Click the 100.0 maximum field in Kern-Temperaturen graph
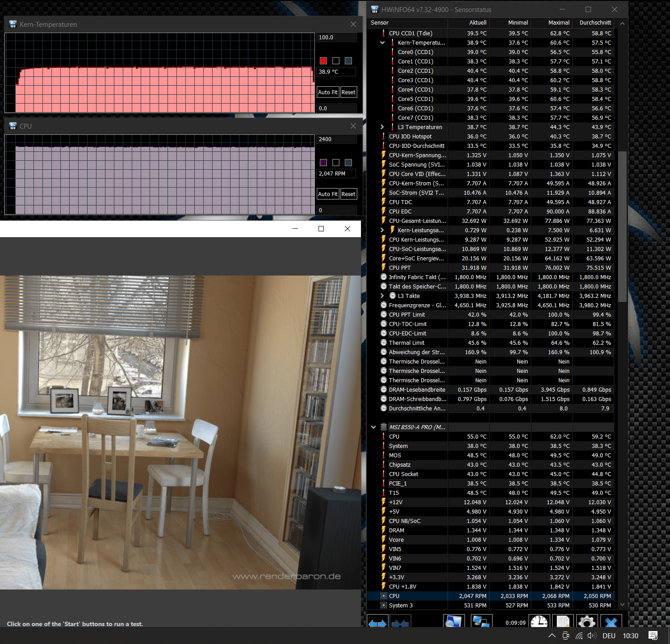 click(x=337, y=38)
